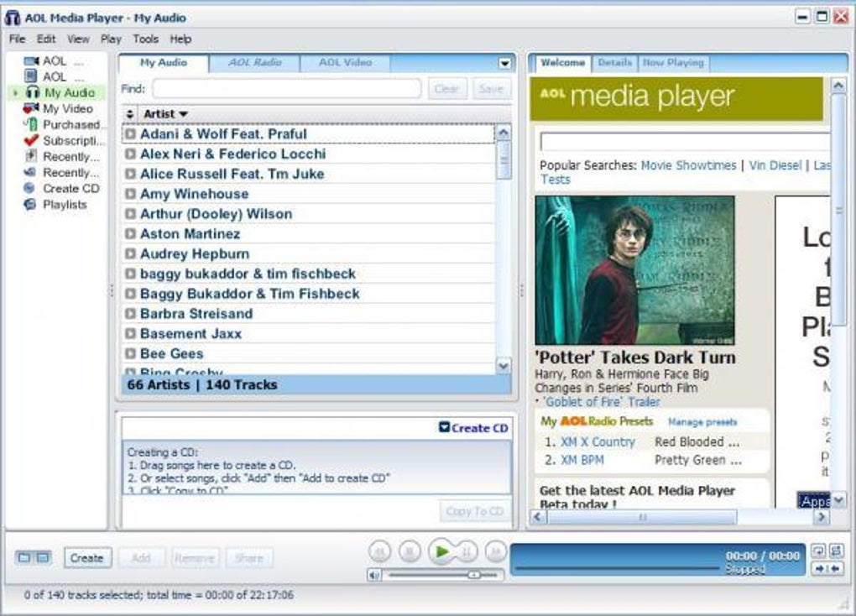Click the Save button next to Find
The height and width of the screenshot is (616, 856).
click(491, 88)
